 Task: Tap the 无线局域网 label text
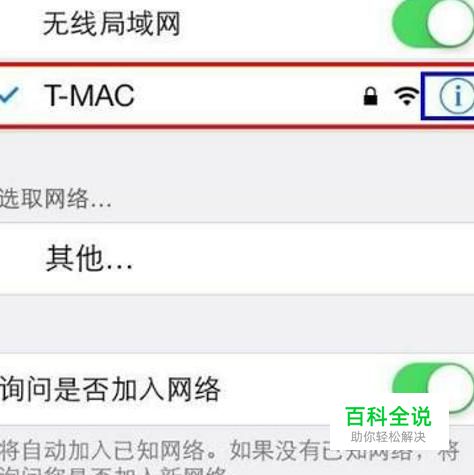(112, 23)
